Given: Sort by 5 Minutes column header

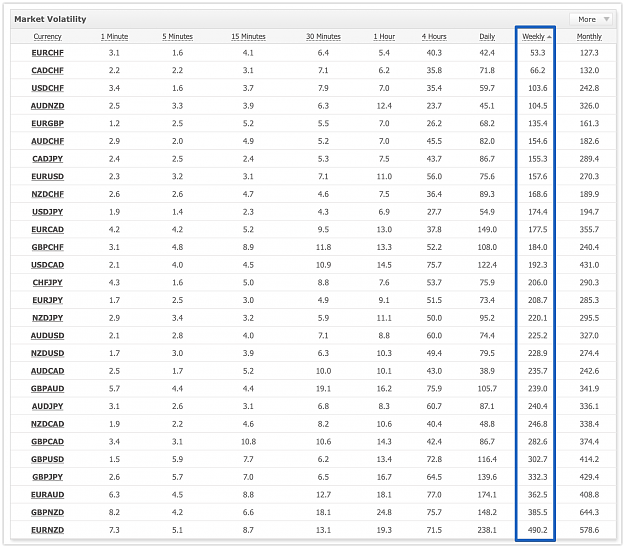Looking at the screenshot, I should coord(177,37).
